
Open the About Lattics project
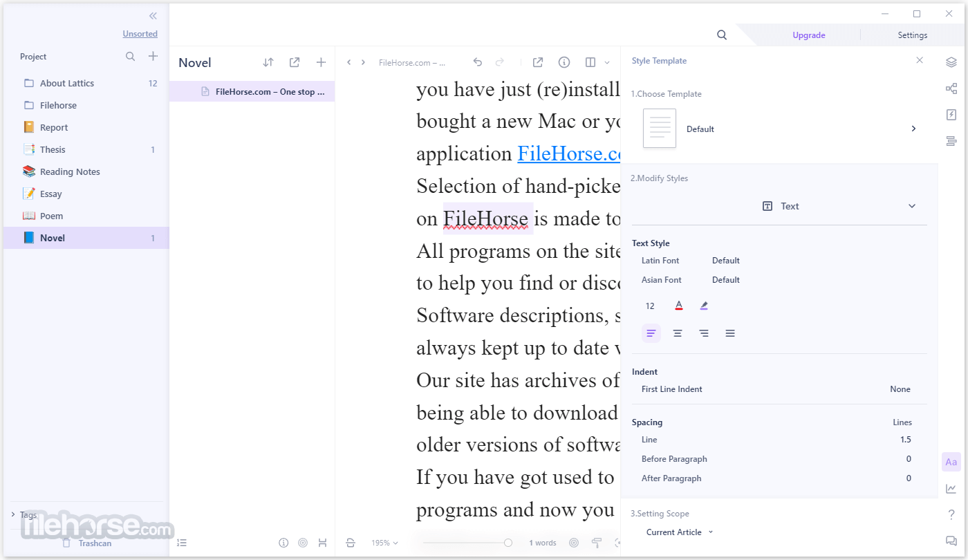[x=86, y=83]
